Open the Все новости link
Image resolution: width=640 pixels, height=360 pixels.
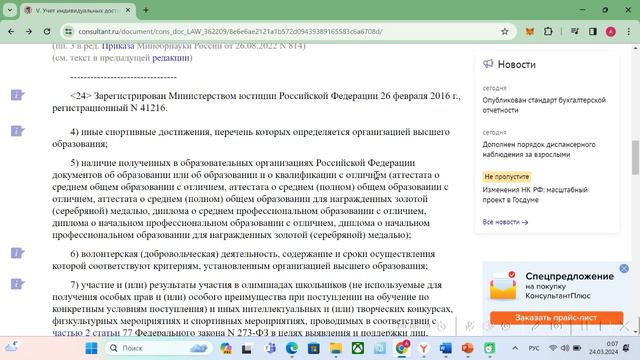point(505,222)
